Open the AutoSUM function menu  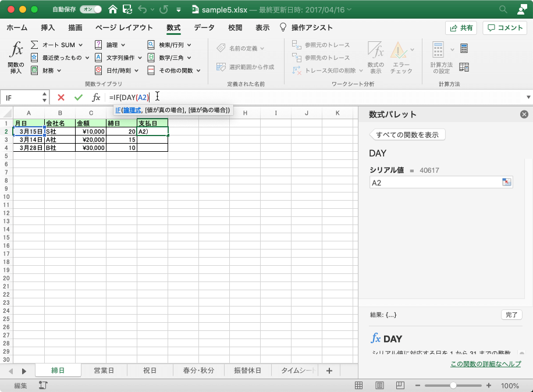pyautogui.click(x=56, y=45)
